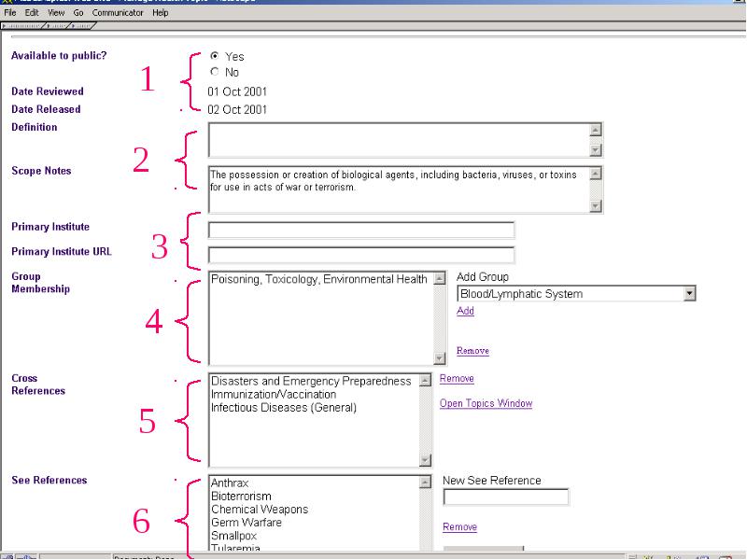Select 'Germ Warfare' in See References list
This screenshot has height=560, width=747.
[247, 523]
